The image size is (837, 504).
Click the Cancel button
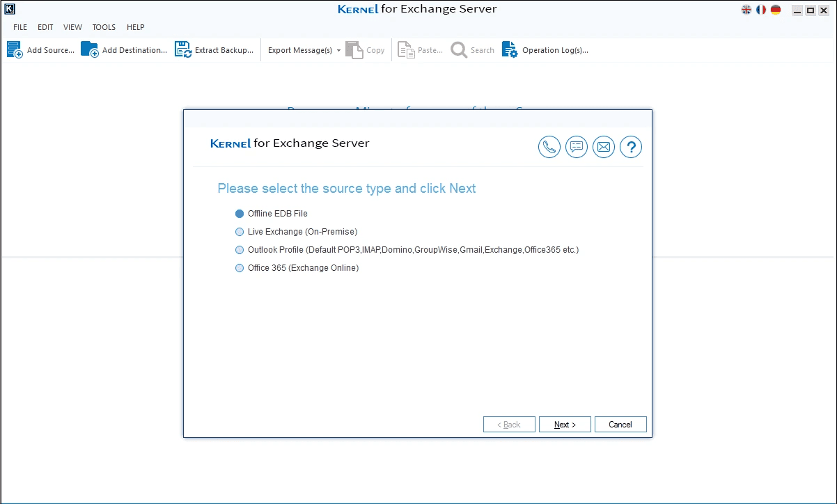pos(620,425)
